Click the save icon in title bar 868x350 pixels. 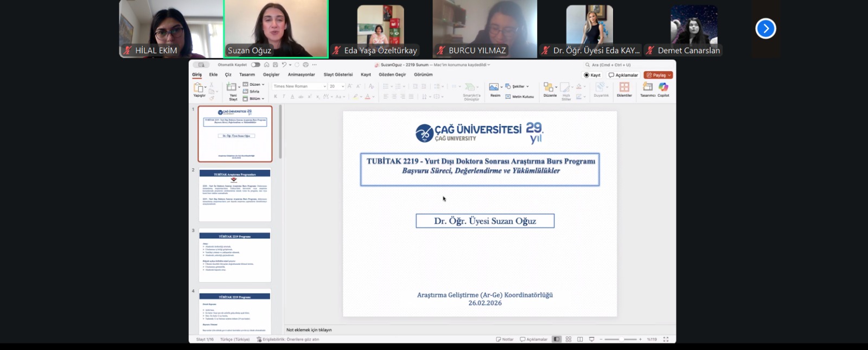click(x=275, y=65)
